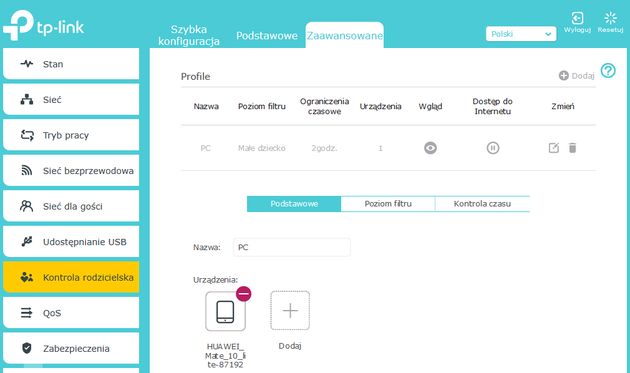Open Sieć dla gości menu item
The height and width of the screenshot is (373, 630).
71,206
